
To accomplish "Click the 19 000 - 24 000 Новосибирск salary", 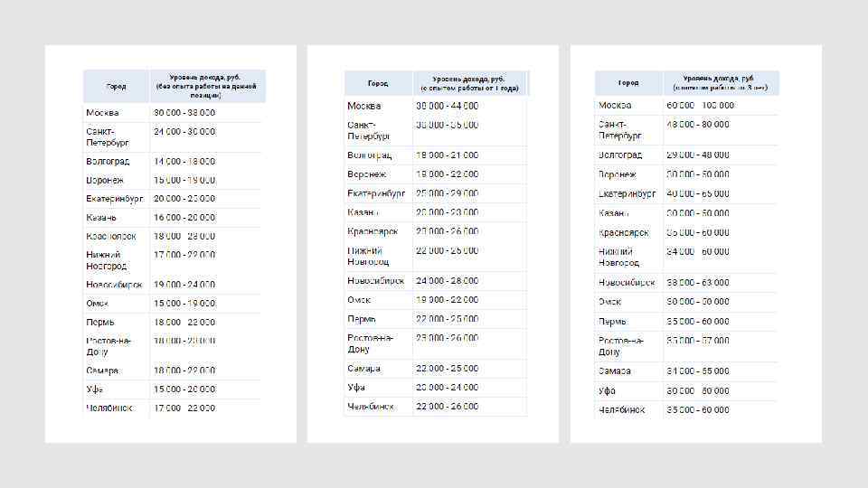I will coord(184,284).
